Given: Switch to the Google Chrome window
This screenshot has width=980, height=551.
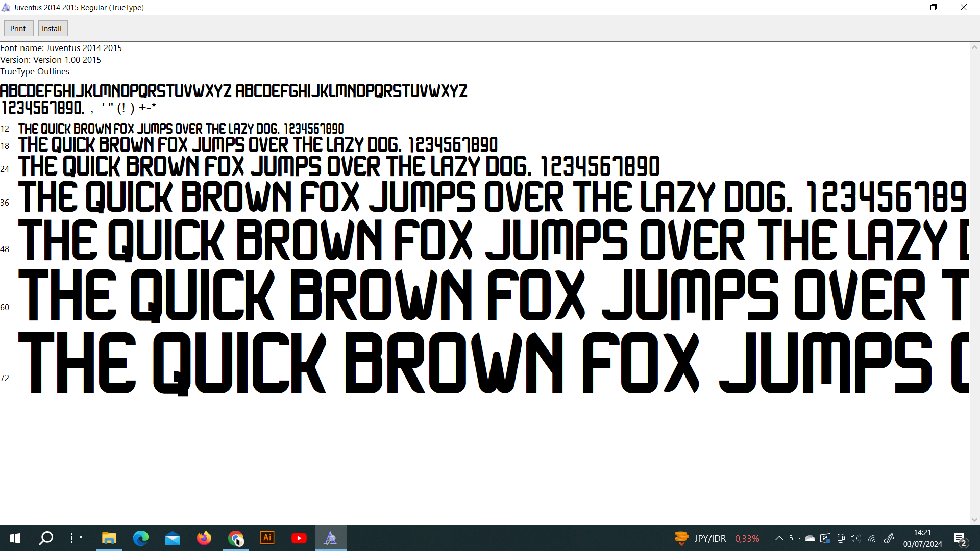Looking at the screenshot, I should pyautogui.click(x=236, y=538).
